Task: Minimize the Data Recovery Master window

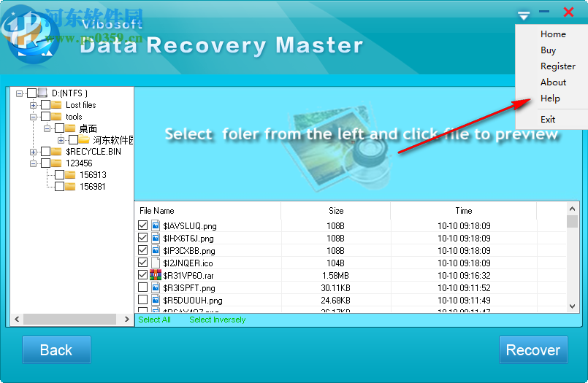Action: click(544, 12)
